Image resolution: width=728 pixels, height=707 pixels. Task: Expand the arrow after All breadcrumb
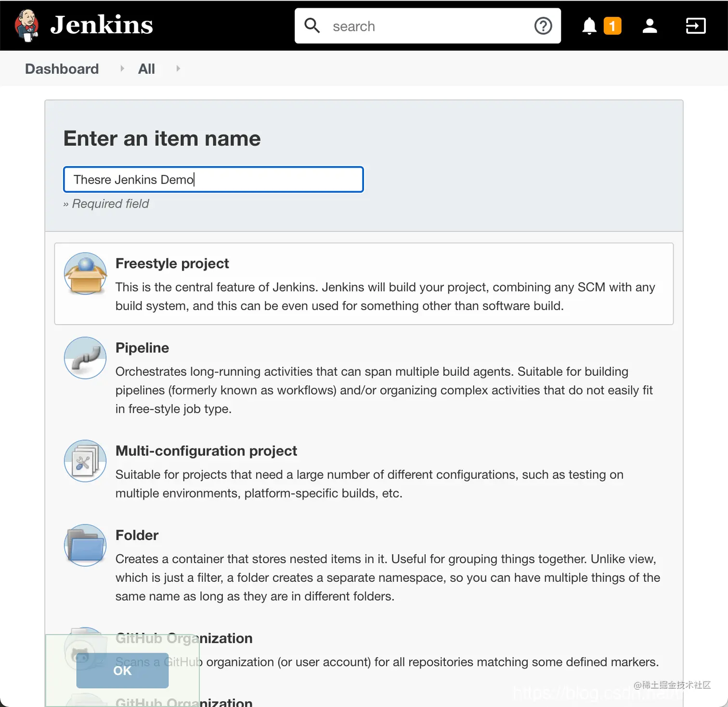[178, 68]
